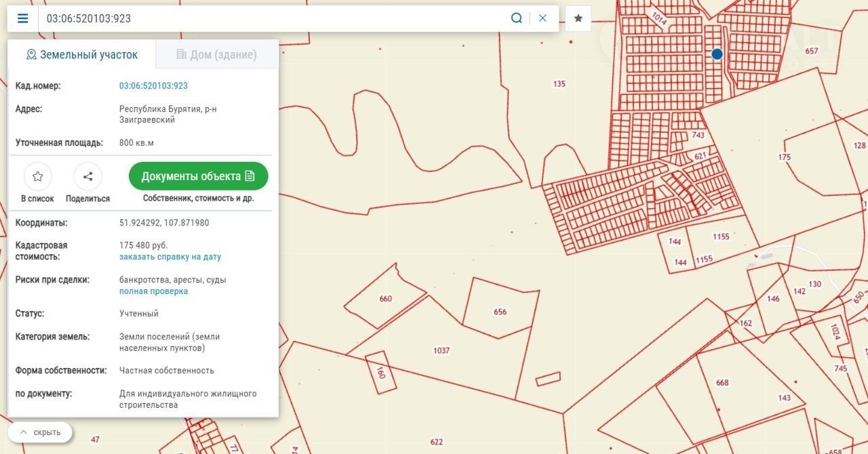Screen dimensions: 868x454
Task: Select parcel 660 on the map
Action: 385,299
